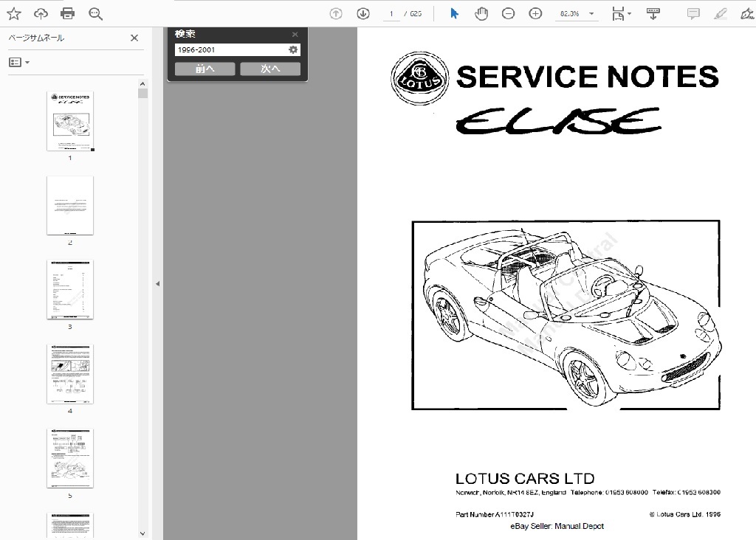Select page 1 thumbnail
The image size is (756, 540).
tap(70, 121)
